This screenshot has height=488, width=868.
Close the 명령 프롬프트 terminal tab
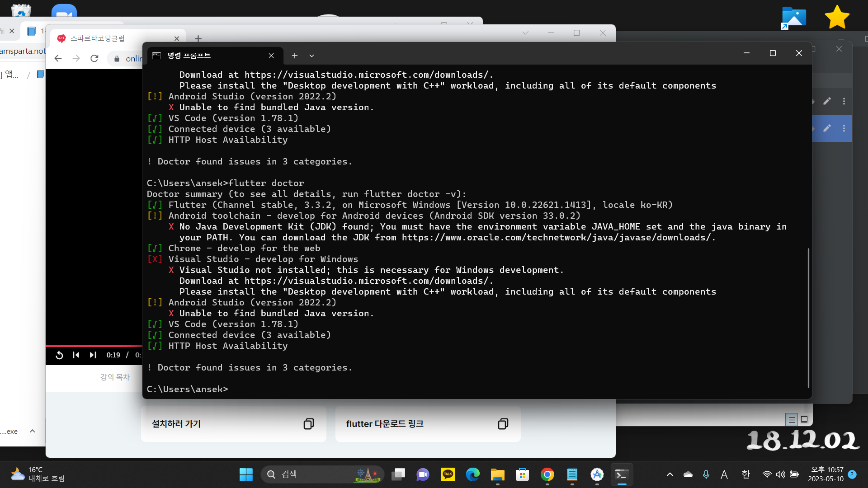click(271, 56)
